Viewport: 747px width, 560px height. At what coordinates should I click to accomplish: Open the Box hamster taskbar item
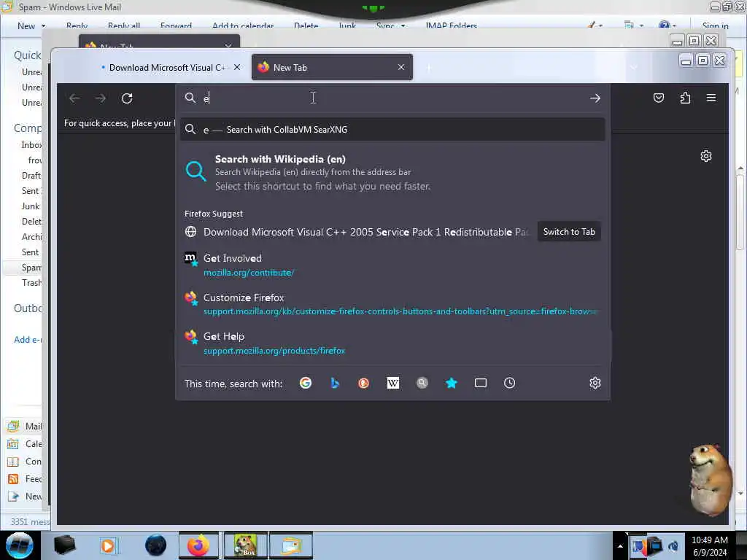246,545
